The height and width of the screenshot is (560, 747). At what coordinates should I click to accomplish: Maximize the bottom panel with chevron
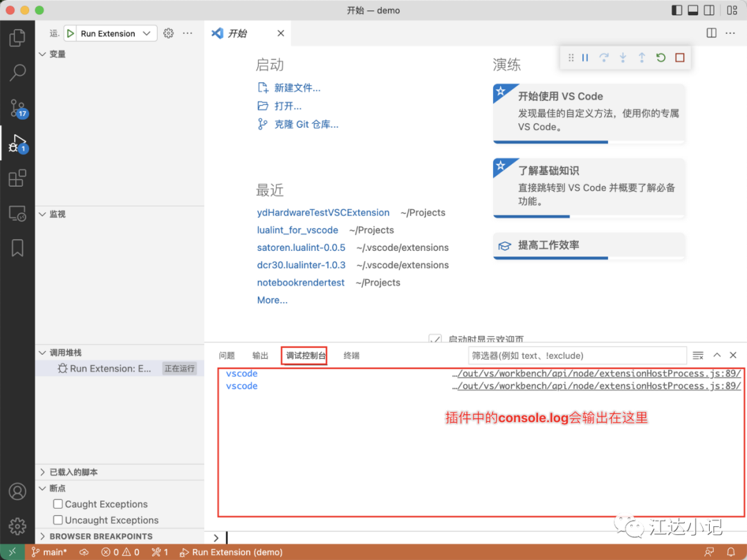point(717,355)
